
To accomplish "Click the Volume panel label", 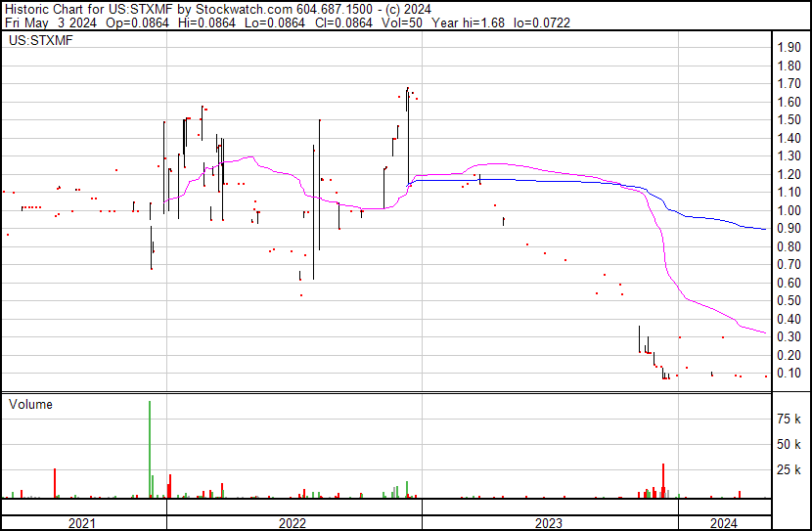I will pos(30,404).
